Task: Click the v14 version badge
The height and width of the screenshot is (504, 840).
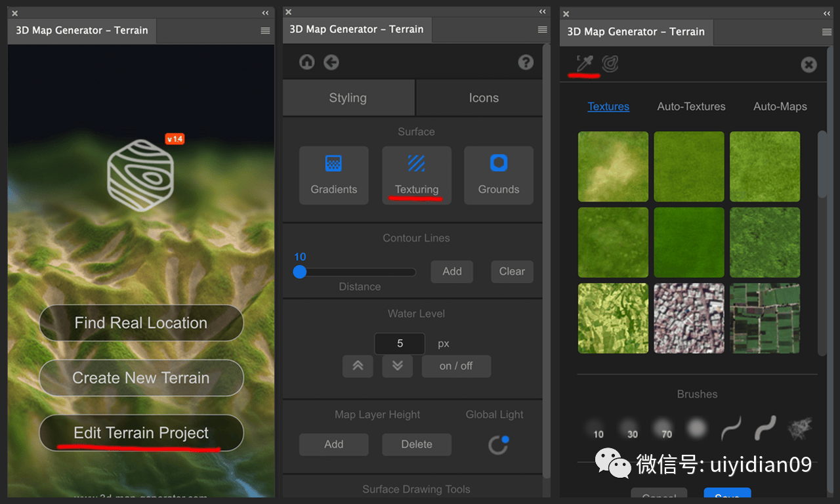Action: coord(175,138)
